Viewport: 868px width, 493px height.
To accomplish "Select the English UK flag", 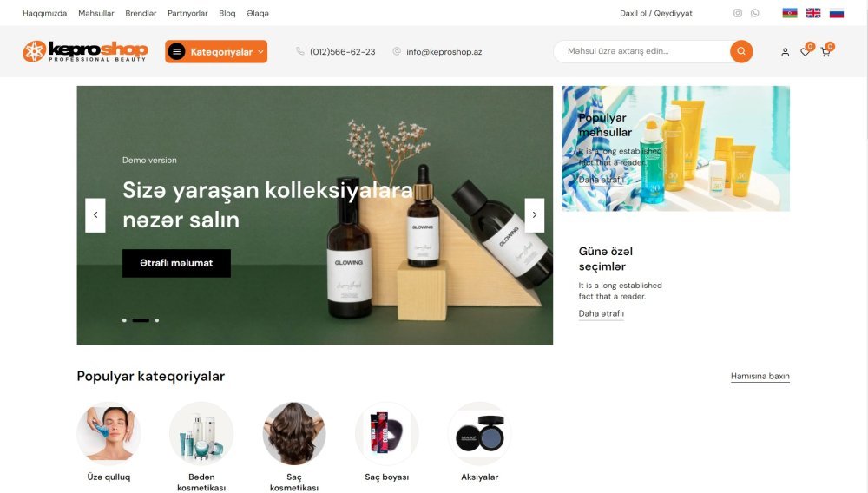I will tap(813, 13).
